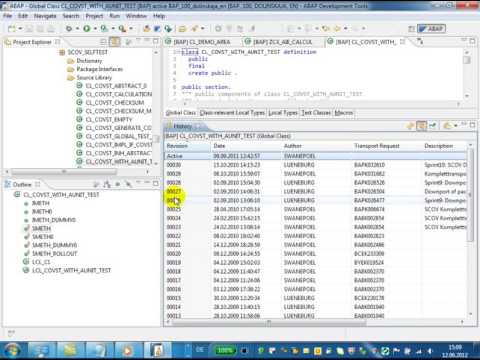The width and height of the screenshot is (480, 360).
Task: Select the Source Library folder
Action: click(94, 77)
